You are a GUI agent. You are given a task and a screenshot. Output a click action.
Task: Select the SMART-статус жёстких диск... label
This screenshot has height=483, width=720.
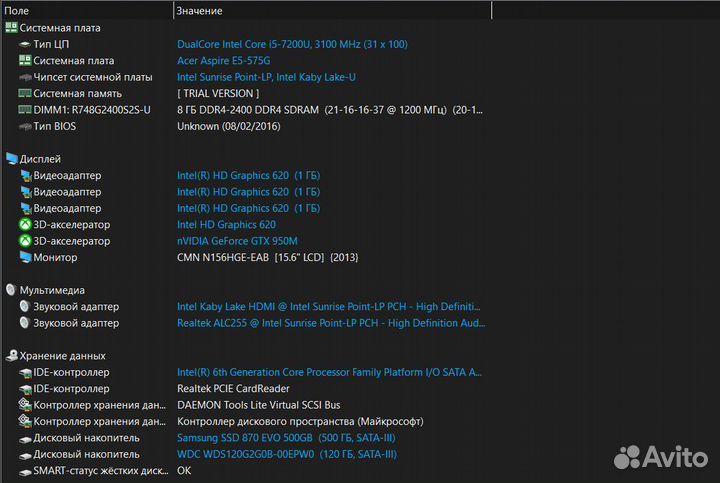pos(101,471)
